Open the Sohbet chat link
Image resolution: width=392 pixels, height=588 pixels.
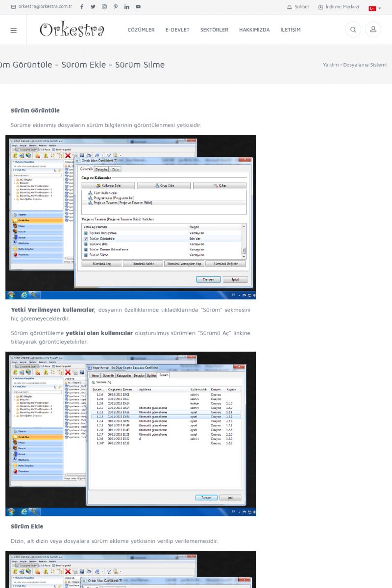click(298, 7)
